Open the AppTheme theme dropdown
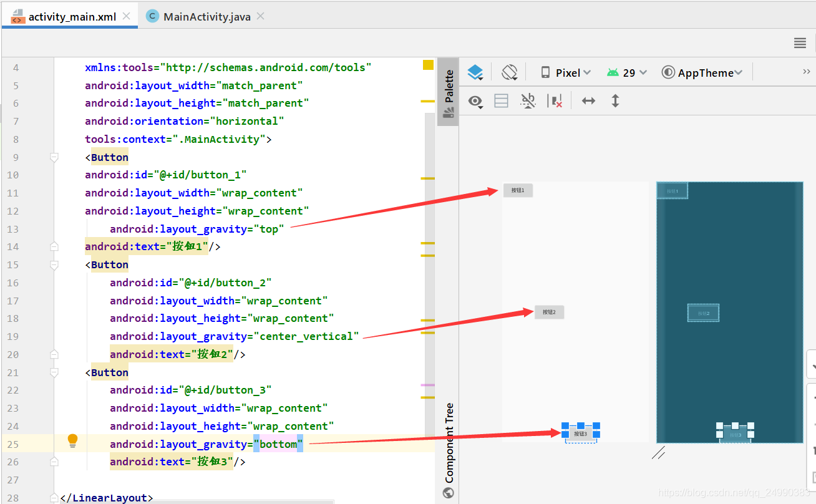This screenshot has height=504, width=816. pyautogui.click(x=702, y=73)
